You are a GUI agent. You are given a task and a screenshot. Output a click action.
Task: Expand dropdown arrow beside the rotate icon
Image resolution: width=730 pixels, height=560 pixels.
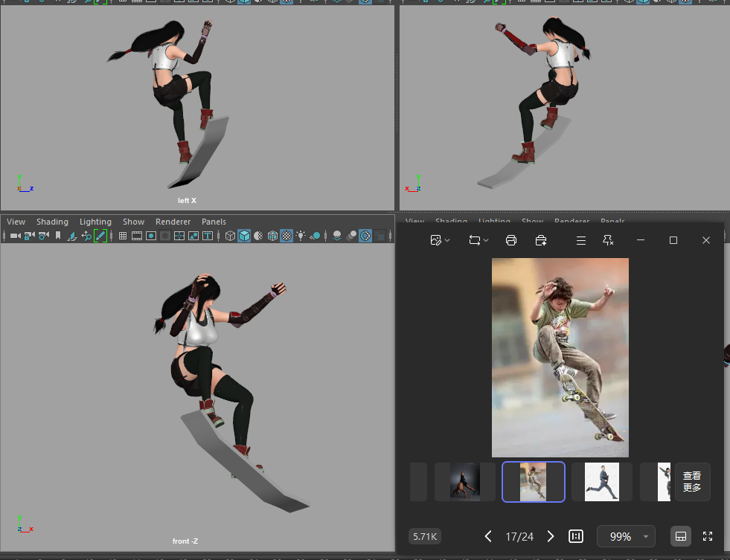[486, 240]
